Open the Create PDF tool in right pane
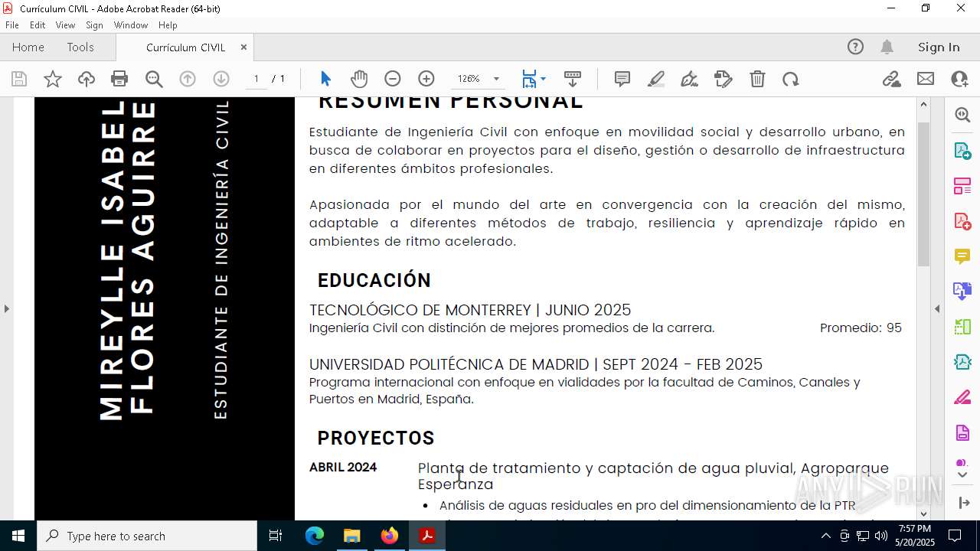The height and width of the screenshot is (551, 980). click(x=962, y=220)
